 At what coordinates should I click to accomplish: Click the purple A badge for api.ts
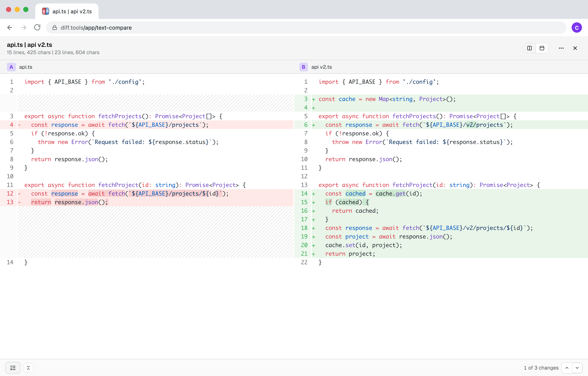tap(11, 67)
